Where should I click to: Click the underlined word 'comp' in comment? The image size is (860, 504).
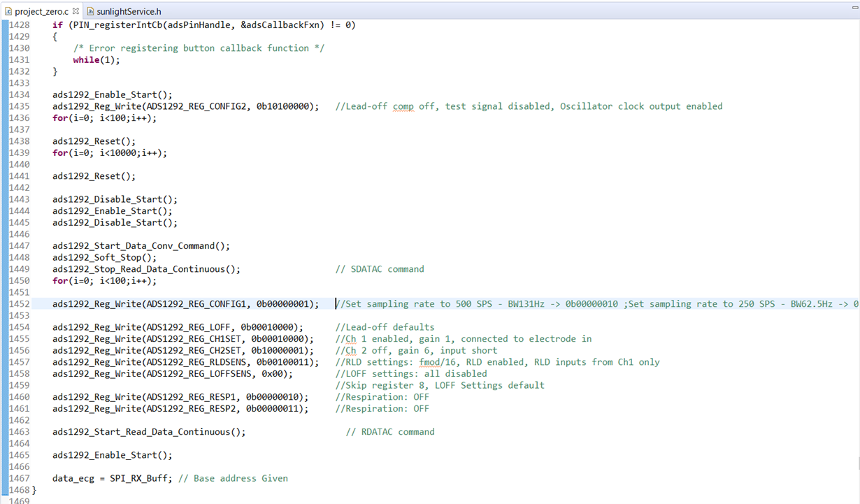(403, 106)
